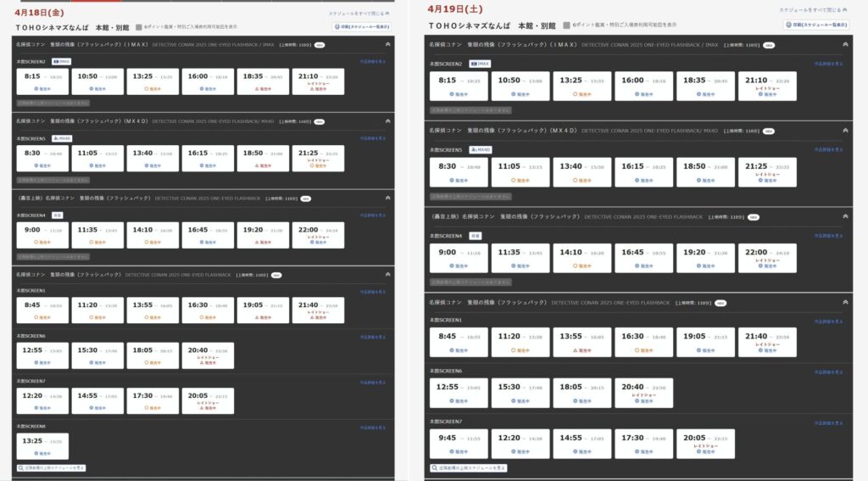Close all schedules link on April 18
The height and width of the screenshot is (481, 868).
359,14
